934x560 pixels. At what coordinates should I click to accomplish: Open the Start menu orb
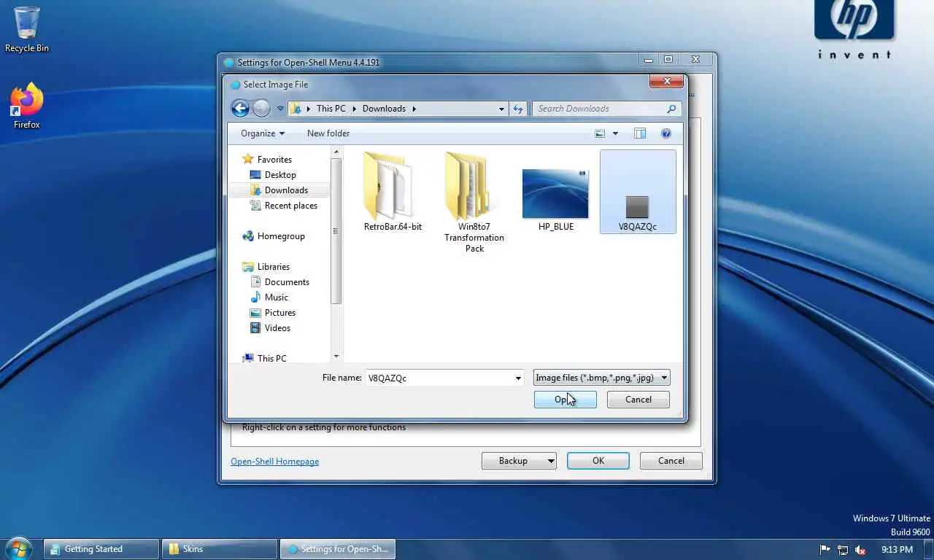click(18, 549)
